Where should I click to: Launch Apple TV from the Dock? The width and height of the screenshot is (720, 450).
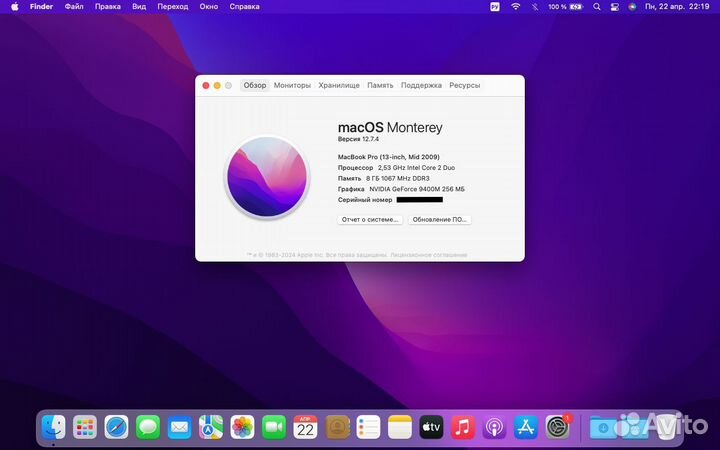click(432, 427)
